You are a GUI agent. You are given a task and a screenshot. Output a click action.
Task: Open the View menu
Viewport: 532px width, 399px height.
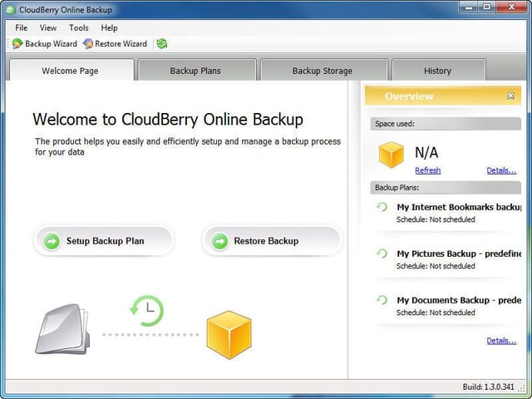pos(48,27)
